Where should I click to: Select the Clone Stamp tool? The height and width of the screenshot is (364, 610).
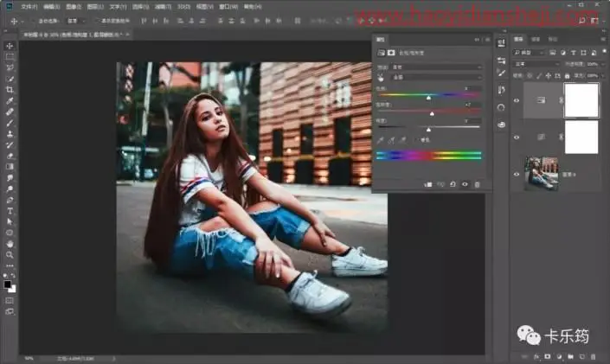tap(10, 134)
